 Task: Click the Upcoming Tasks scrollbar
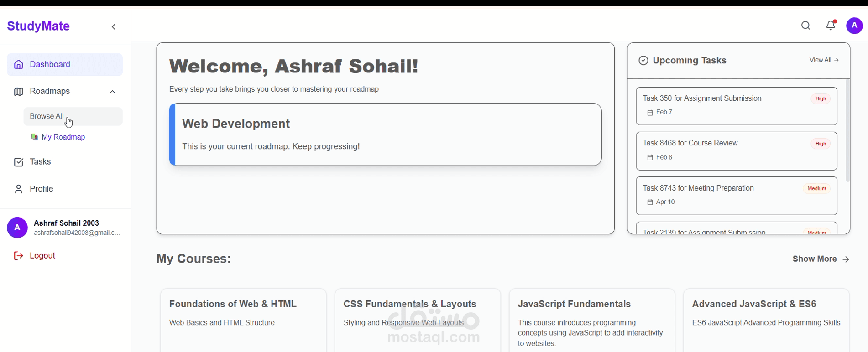tap(848, 131)
